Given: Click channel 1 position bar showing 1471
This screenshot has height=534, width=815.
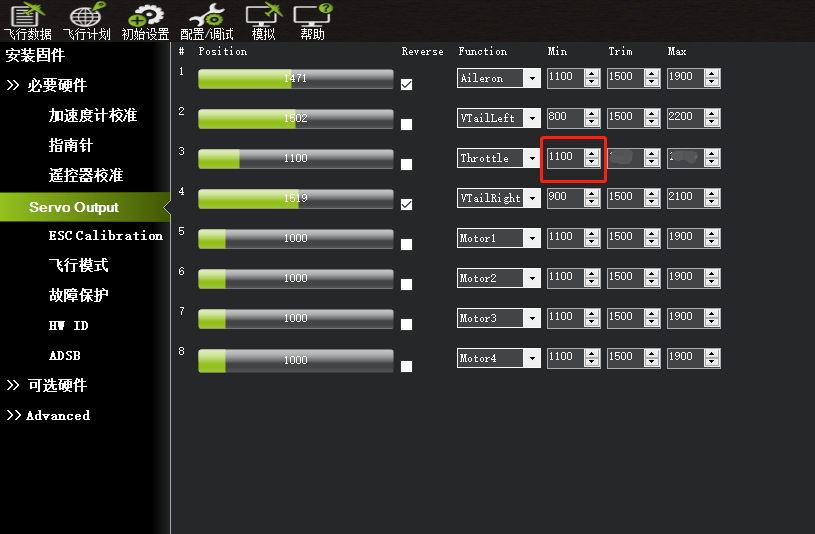Looking at the screenshot, I should tap(295, 79).
